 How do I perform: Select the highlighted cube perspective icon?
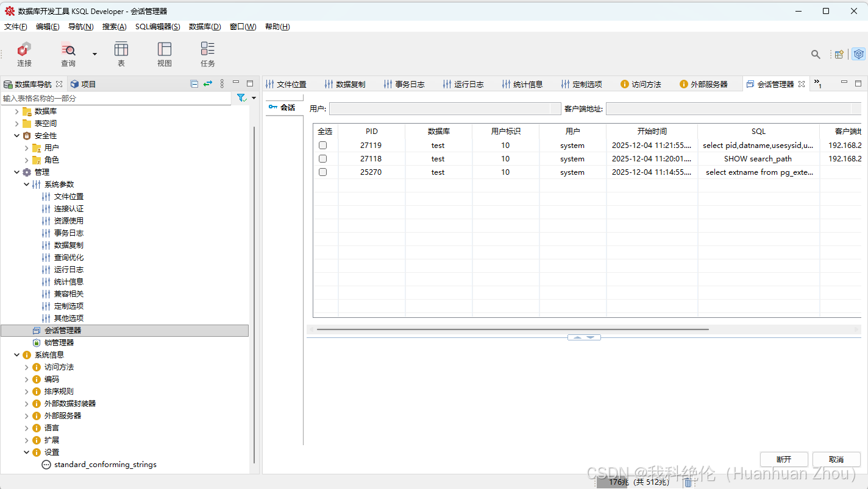[x=858, y=54]
